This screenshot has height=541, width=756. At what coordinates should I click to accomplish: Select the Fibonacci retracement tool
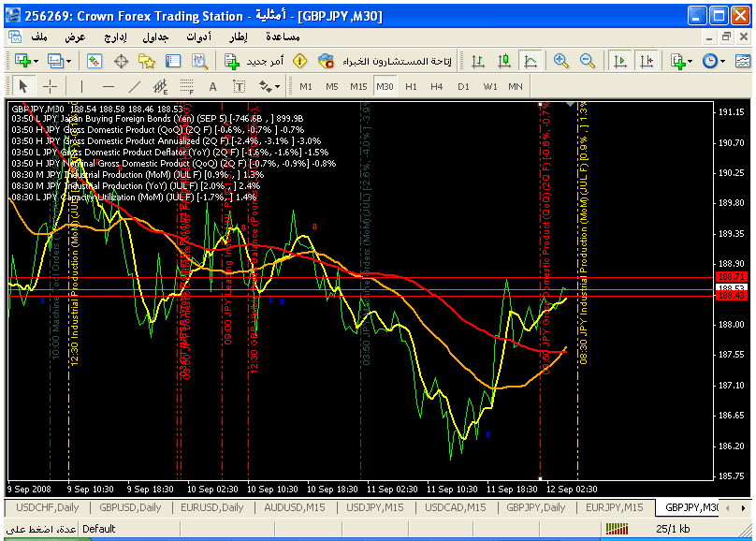click(185, 87)
